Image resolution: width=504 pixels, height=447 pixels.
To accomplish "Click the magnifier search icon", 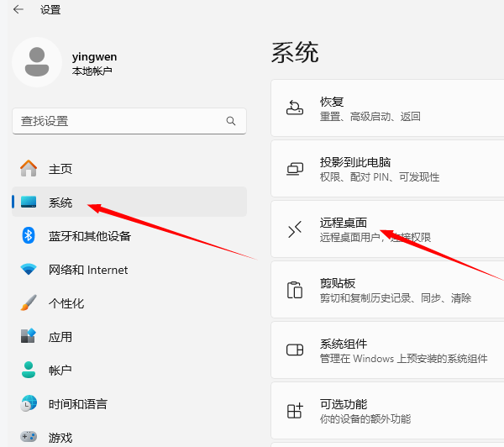I will pos(231,121).
